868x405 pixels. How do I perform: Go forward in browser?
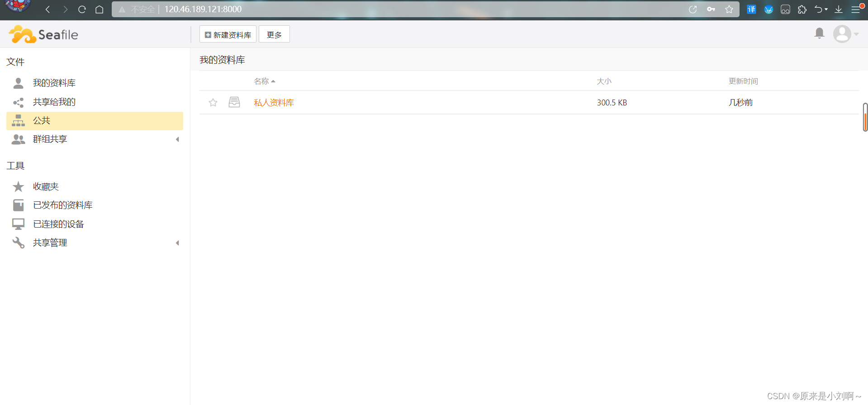coord(66,9)
